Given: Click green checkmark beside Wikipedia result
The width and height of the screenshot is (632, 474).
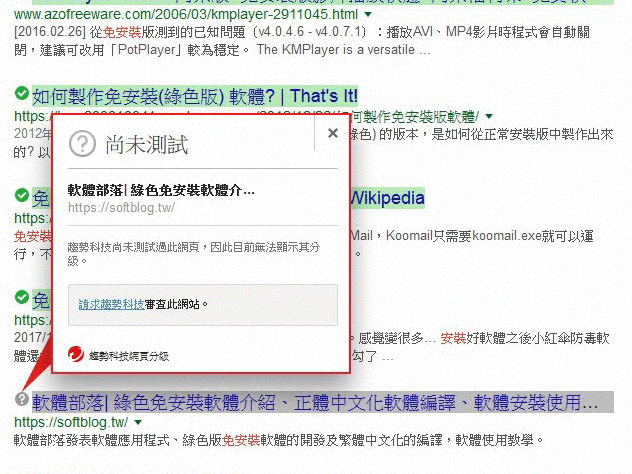Looking at the screenshot, I should [21, 195].
